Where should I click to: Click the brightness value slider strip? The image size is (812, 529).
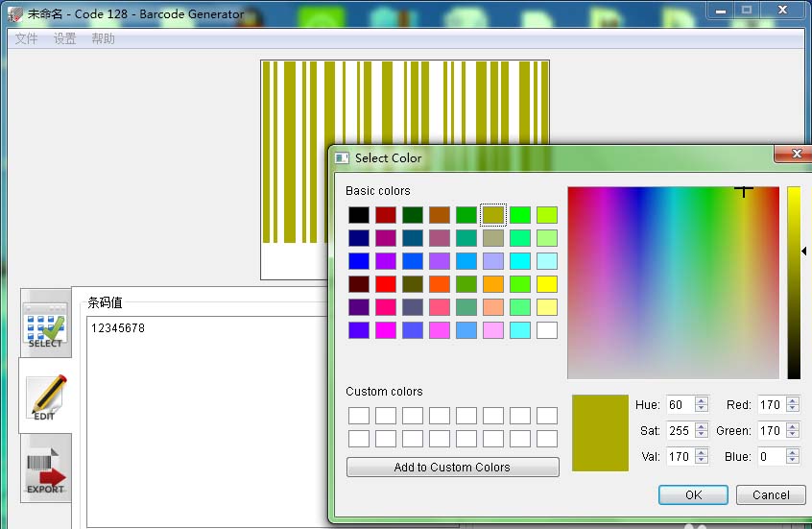pyautogui.click(x=794, y=283)
